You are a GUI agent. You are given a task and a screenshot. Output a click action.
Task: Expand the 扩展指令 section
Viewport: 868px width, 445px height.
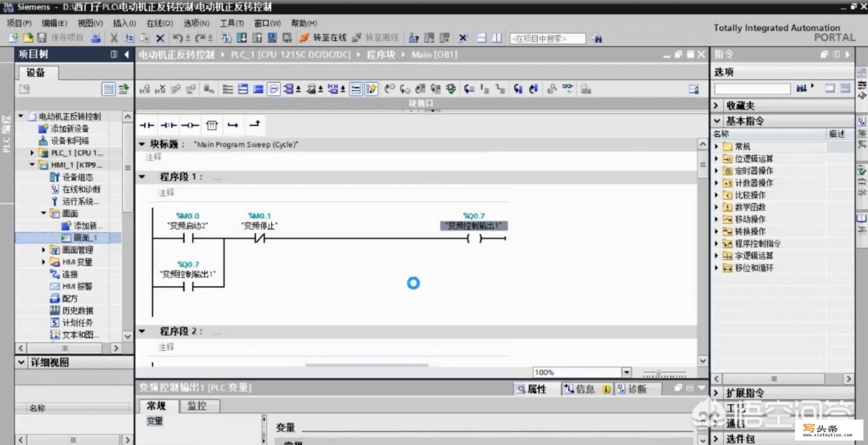716,393
